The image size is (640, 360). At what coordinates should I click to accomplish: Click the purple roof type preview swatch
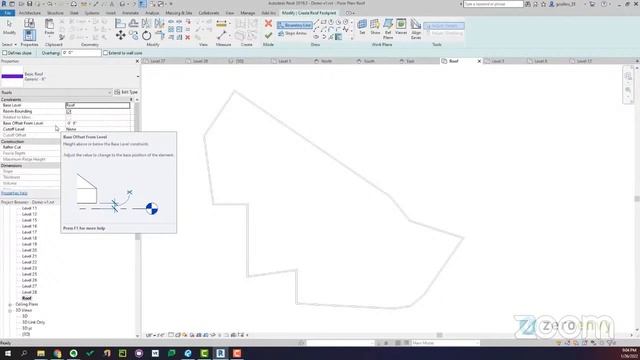(x=12, y=76)
